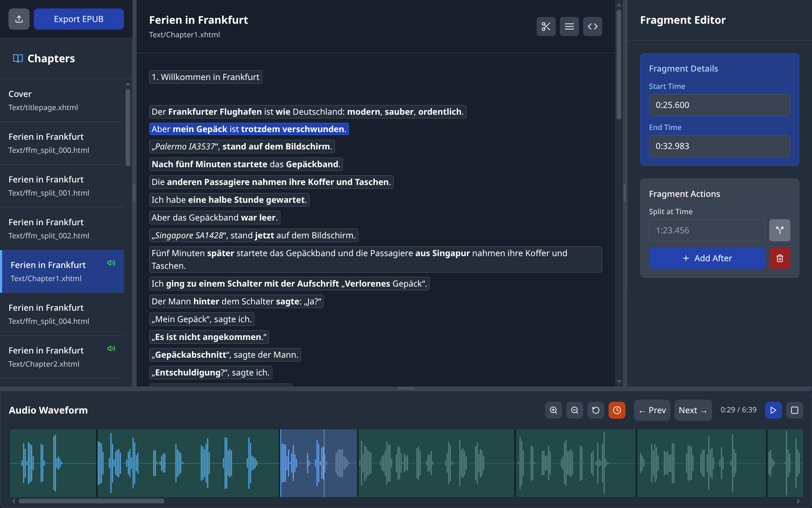The image size is (812, 508).
Task: Open the Chapter2.xhtml chapter entry
Action: (62, 357)
